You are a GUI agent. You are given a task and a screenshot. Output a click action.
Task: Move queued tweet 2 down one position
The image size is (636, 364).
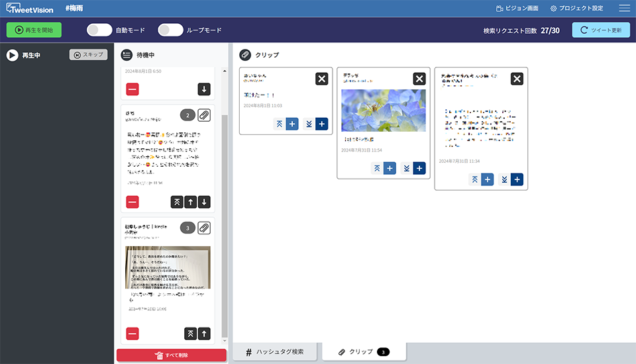[204, 202]
